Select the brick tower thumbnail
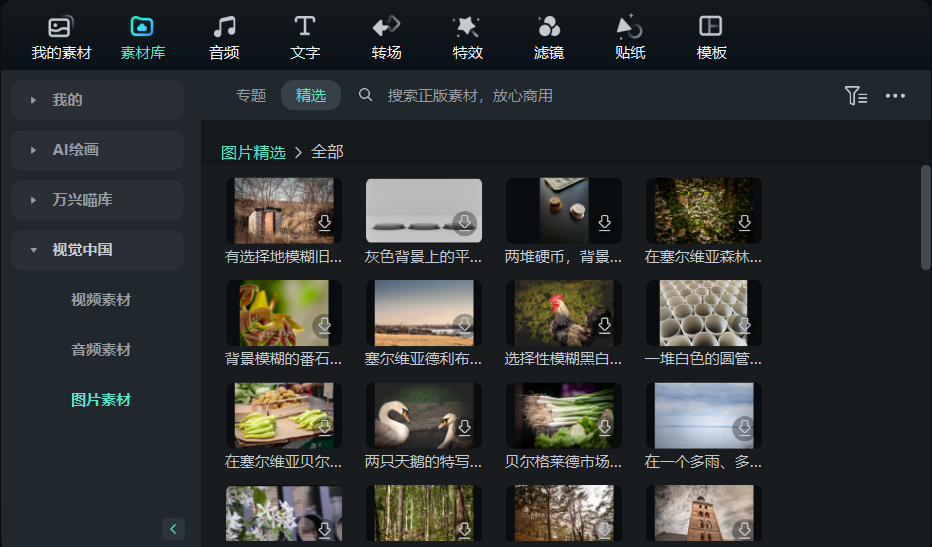932x547 pixels. coord(704,513)
